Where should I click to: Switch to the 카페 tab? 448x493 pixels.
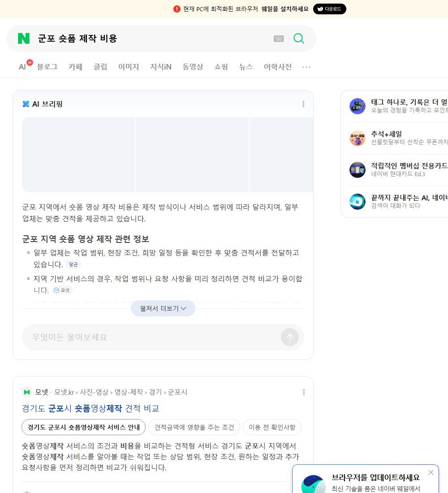click(75, 67)
